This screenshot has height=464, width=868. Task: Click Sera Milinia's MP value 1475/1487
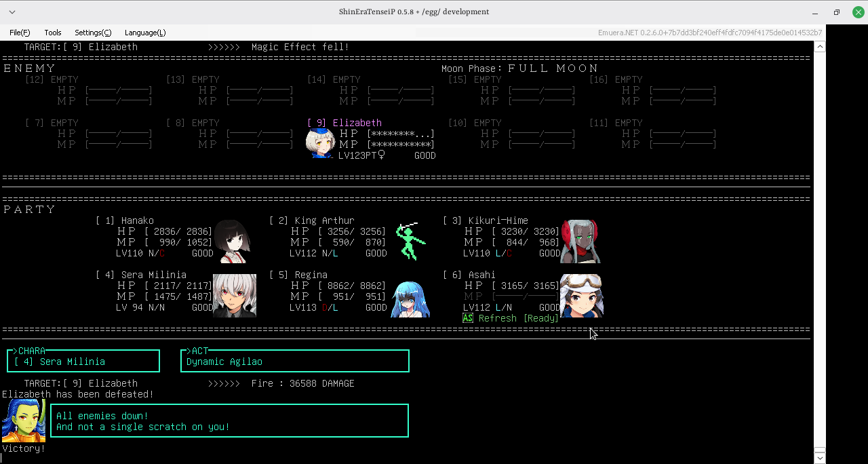point(178,296)
